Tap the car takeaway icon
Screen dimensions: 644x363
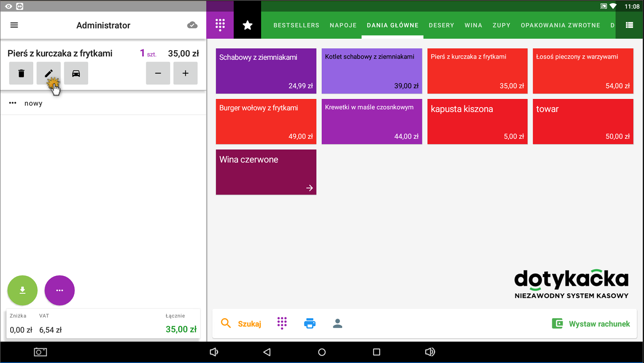76,73
